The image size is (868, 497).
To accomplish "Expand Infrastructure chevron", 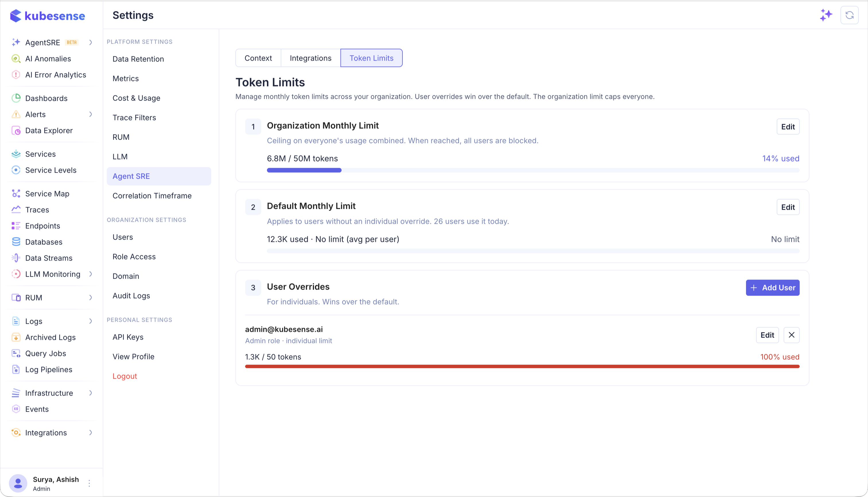I will 91,393.
